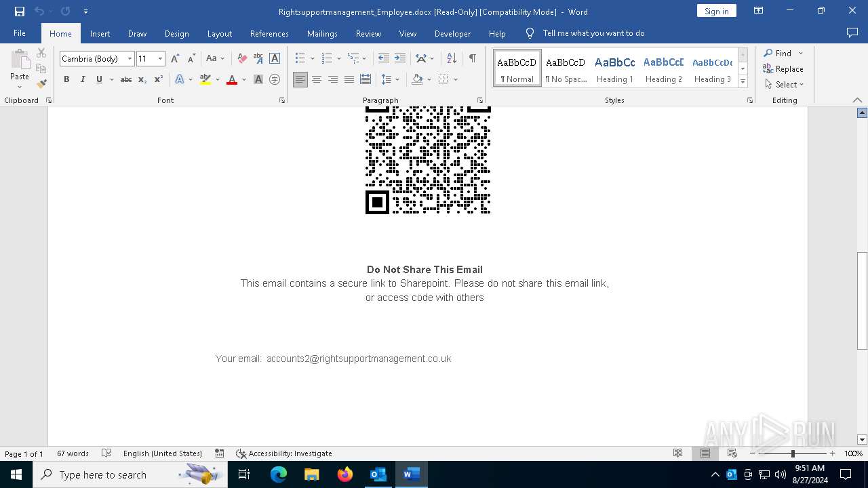The height and width of the screenshot is (488, 868).
Task: Toggle subscript formatting
Action: [x=142, y=79]
